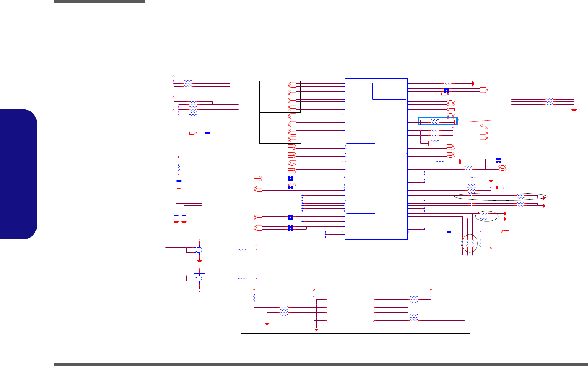The width and height of the screenshot is (588, 366).
Task: Click the upper black-outlined port group box
Action: 280,96
